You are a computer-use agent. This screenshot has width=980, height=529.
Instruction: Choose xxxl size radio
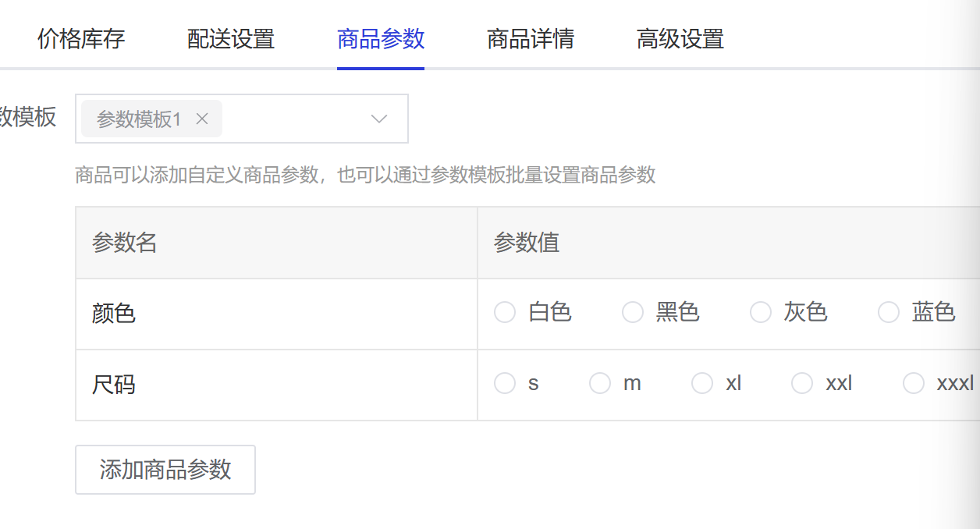coord(914,383)
